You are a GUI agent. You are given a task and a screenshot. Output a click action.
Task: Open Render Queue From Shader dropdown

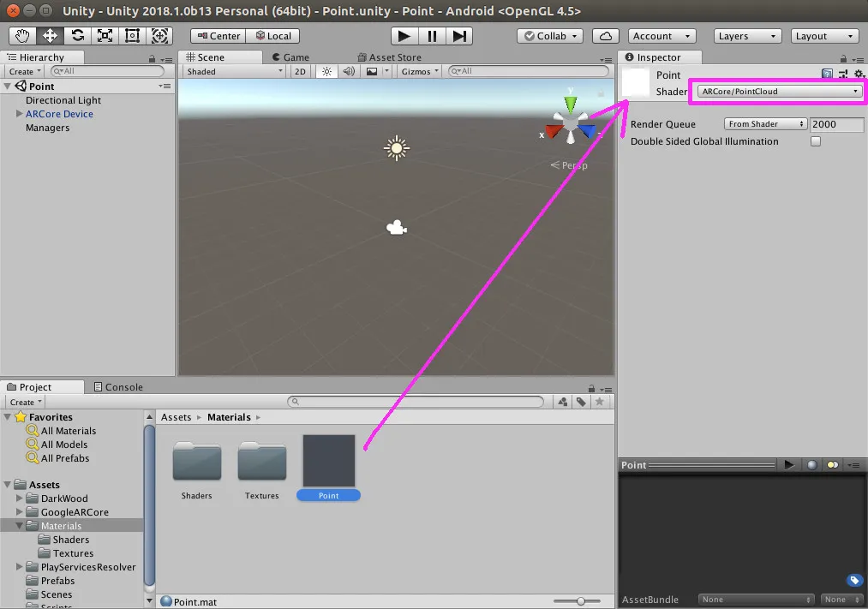(765, 124)
